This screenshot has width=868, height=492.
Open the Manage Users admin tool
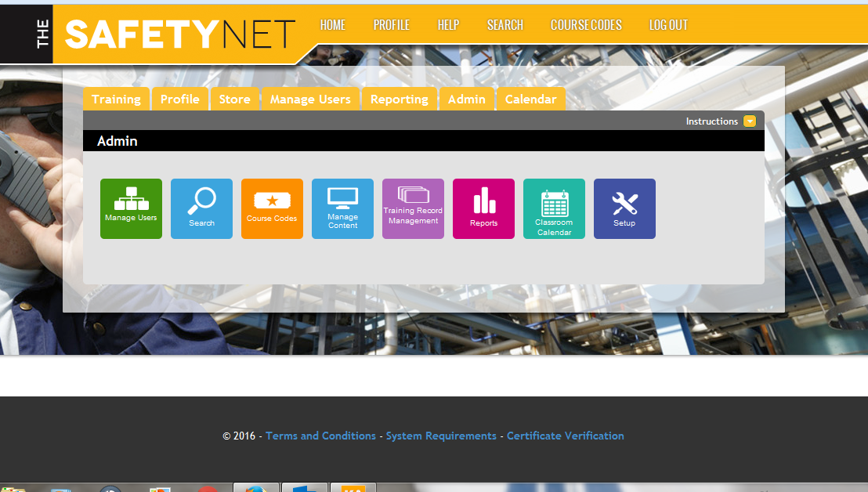131,208
